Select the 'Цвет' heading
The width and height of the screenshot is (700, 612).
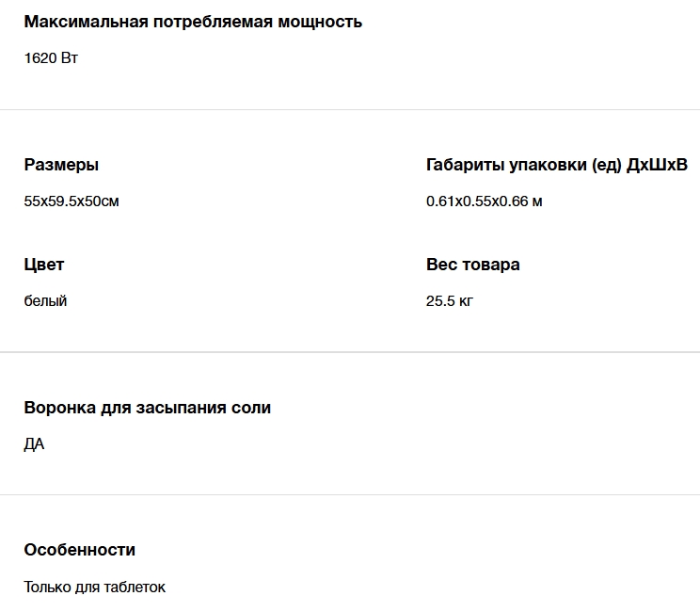[44, 265]
